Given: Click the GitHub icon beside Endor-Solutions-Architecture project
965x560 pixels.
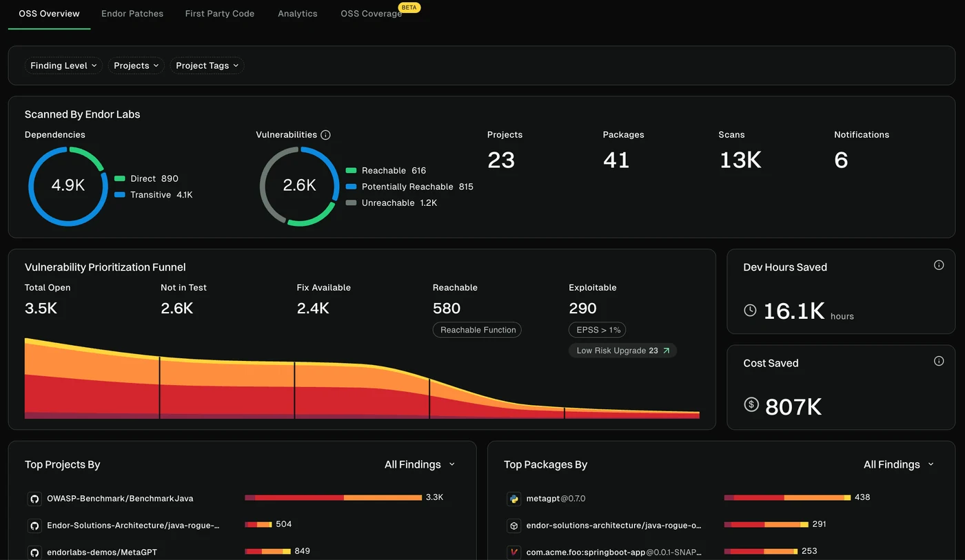Looking at the screenshot, I should [x=34, y=526].
